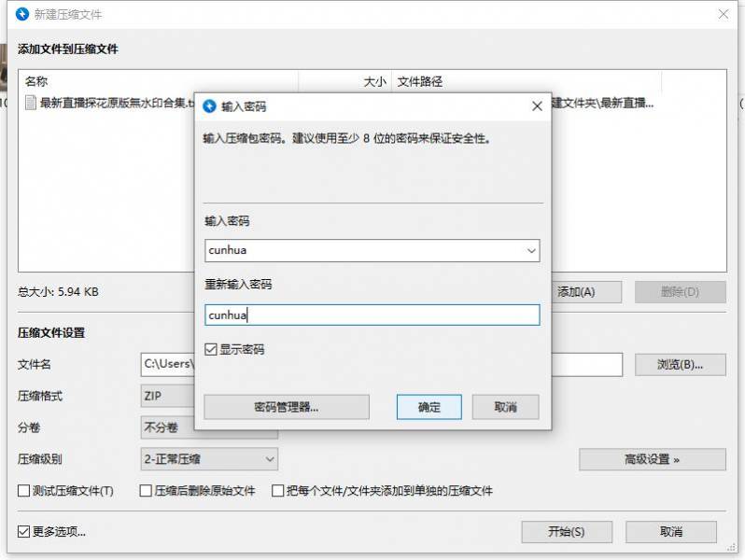Enable 把每个文件/文件夹添加到单独的压缩文件
The width and height of the screenshot is (745, 560).
[278, 491]
